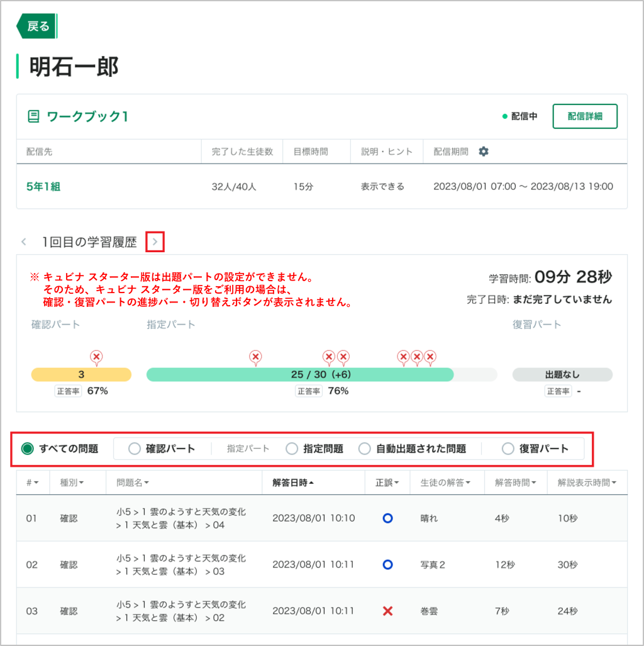Open problem name in row 03 ending 02
Image resolution: width=644 pixels, height=646 pixels.
pos(181,611)
